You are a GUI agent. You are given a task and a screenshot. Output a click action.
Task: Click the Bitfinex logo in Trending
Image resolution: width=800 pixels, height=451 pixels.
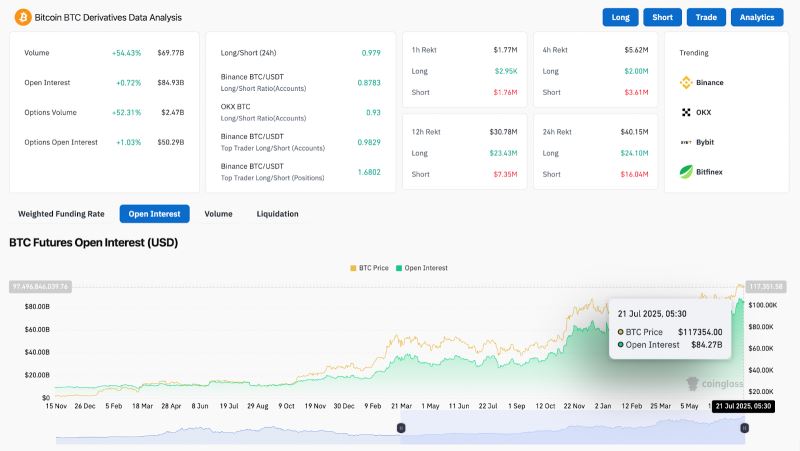point(687,172)
